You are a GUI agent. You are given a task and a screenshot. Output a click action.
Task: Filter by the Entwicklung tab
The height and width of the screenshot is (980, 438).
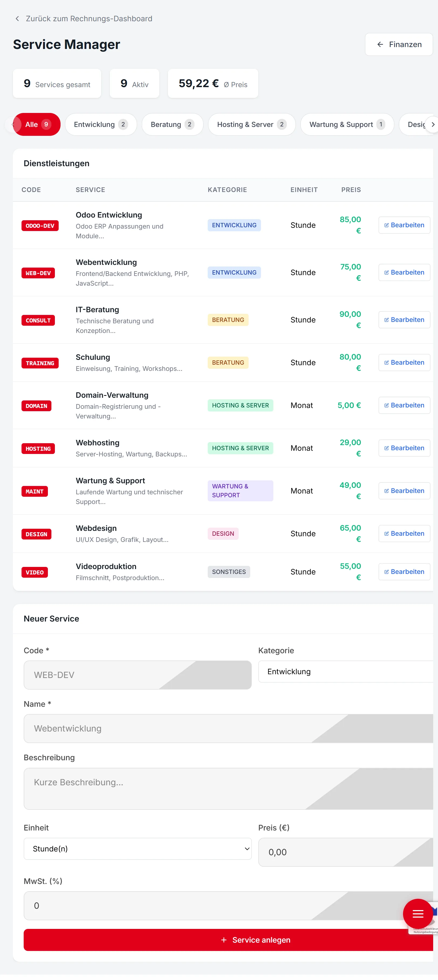click(100, 125)
